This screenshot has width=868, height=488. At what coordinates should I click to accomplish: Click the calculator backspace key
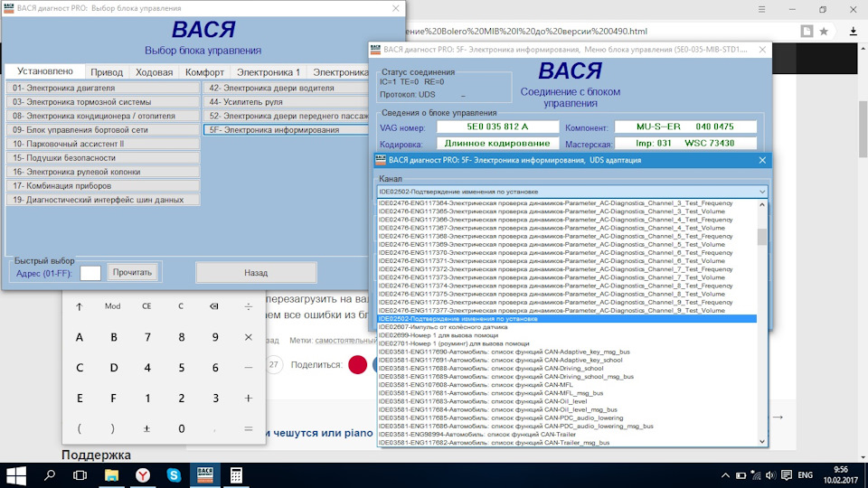click(214, 306)
